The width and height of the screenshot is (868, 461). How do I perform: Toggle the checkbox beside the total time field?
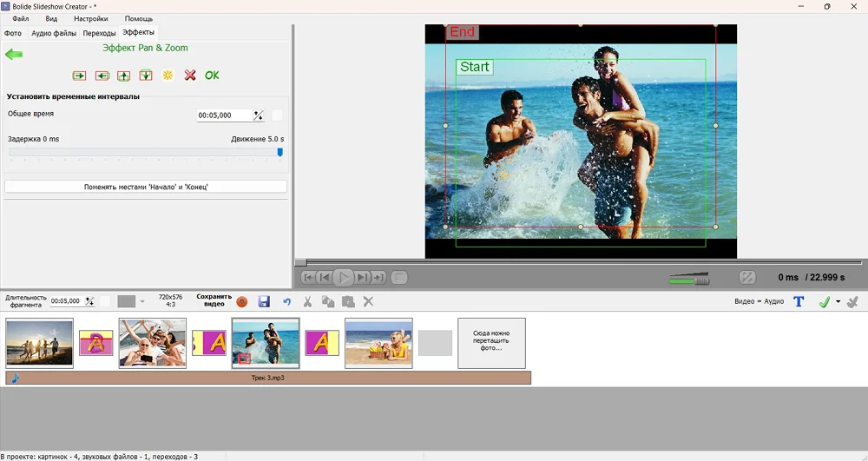point(277,115)
